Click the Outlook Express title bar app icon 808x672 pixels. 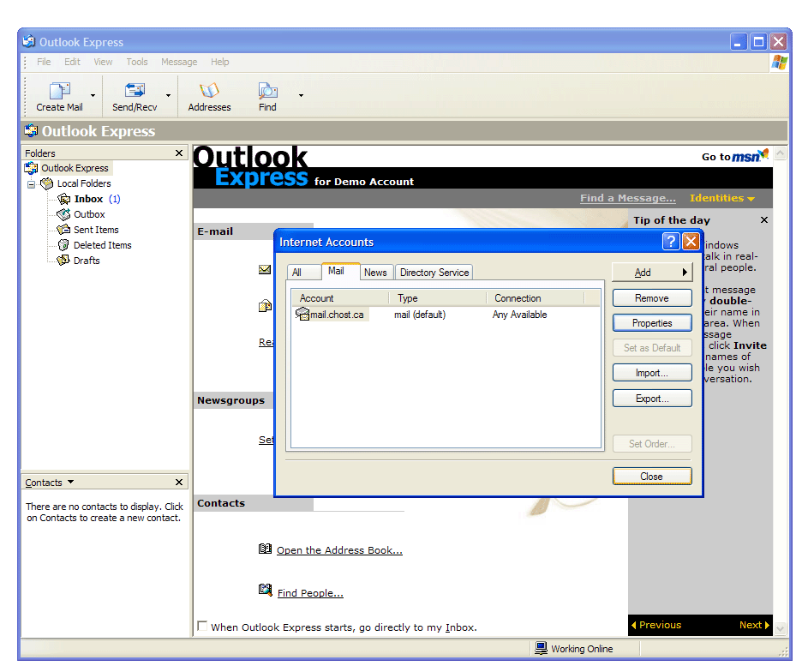pos(29,41)
